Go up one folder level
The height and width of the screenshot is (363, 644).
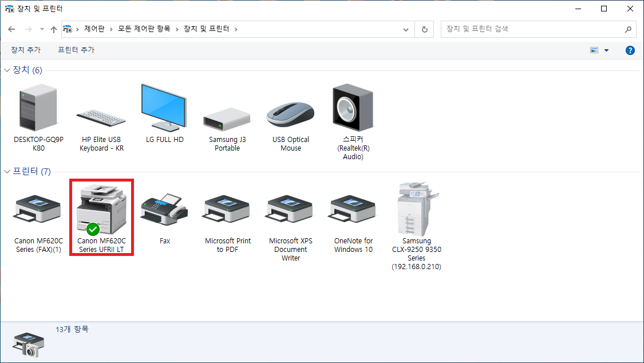[53, 29]
